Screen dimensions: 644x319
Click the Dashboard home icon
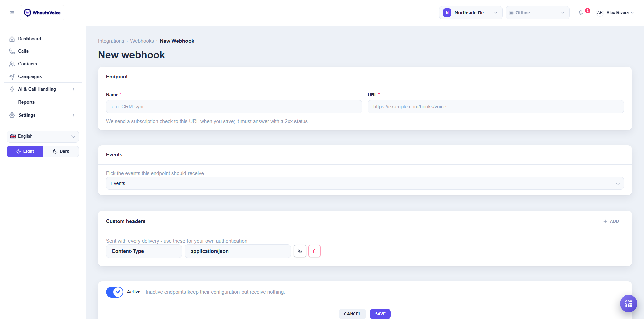coord(12,39)
